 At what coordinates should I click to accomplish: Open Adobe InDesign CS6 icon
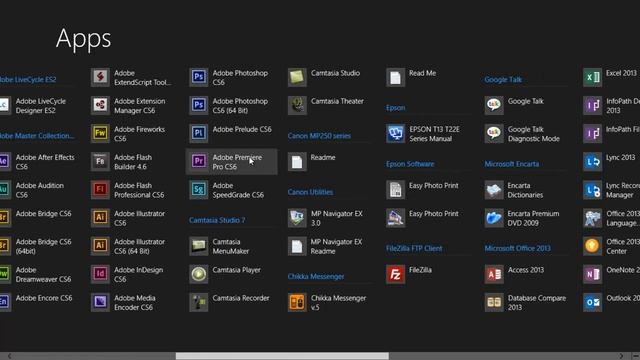click(100, 274)
